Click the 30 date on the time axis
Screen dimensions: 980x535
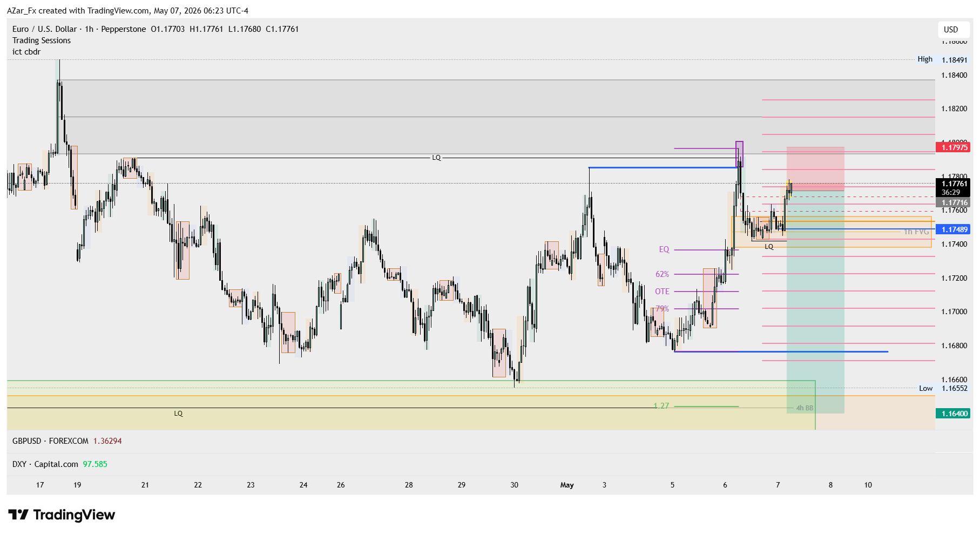coord(514,485)
